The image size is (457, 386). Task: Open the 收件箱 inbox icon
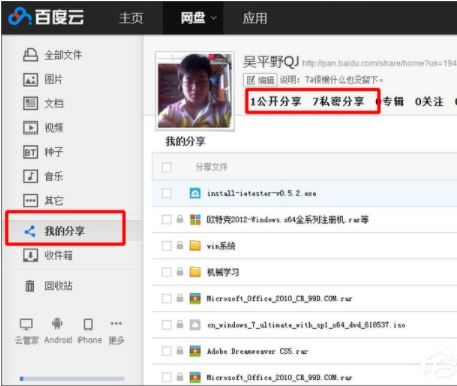30,255
